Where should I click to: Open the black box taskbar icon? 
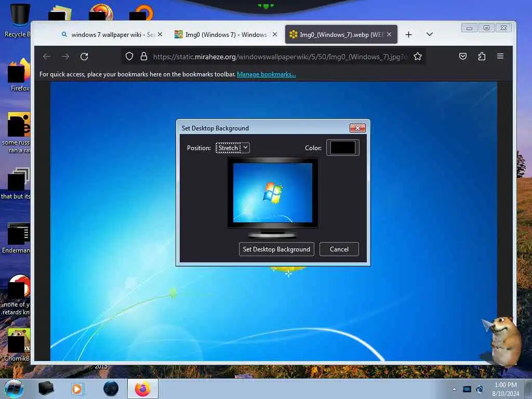[46, 388]
